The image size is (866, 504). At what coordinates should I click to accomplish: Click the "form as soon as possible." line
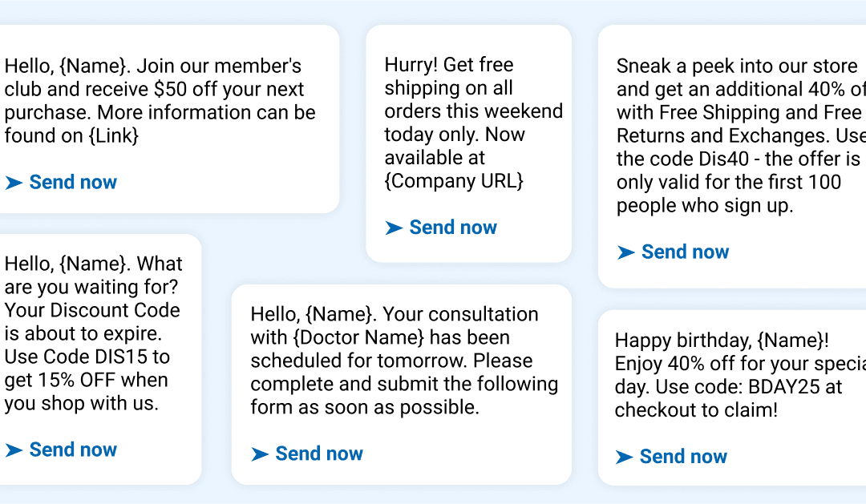[x=365, y=407]
